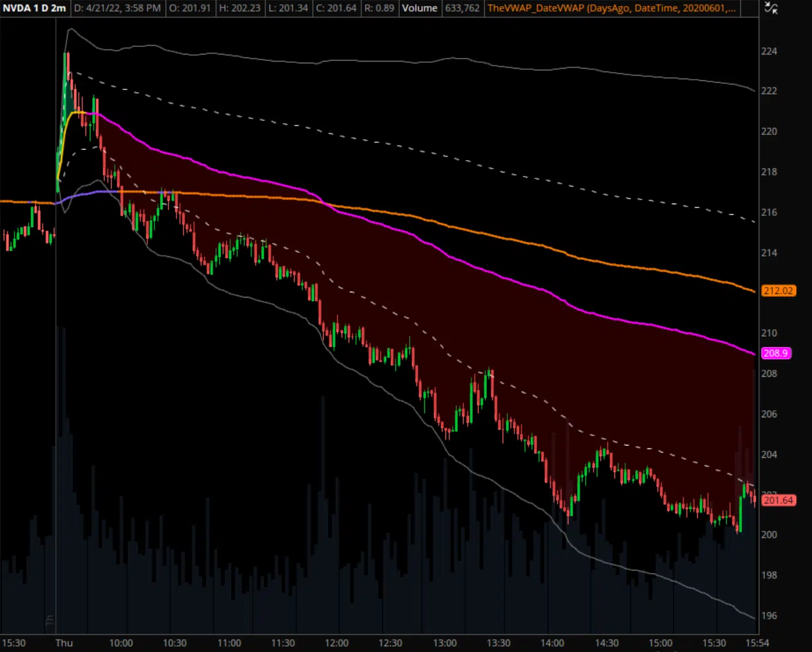The height and width of the screenshot is (652, 812).
Task: Click the 11:30 time axis label
Action: (283, 643)
